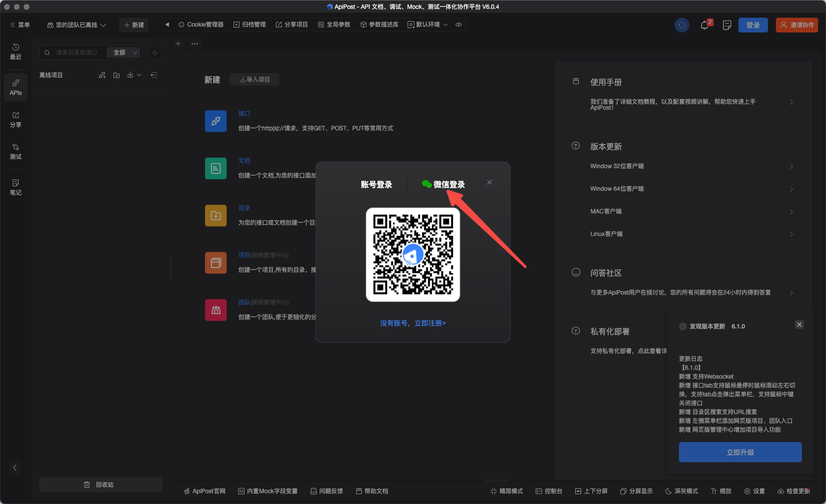Open the 全部 filter dropdown in search
The height and width of the screenshot is (504, 826).
[x=123, y=53]
